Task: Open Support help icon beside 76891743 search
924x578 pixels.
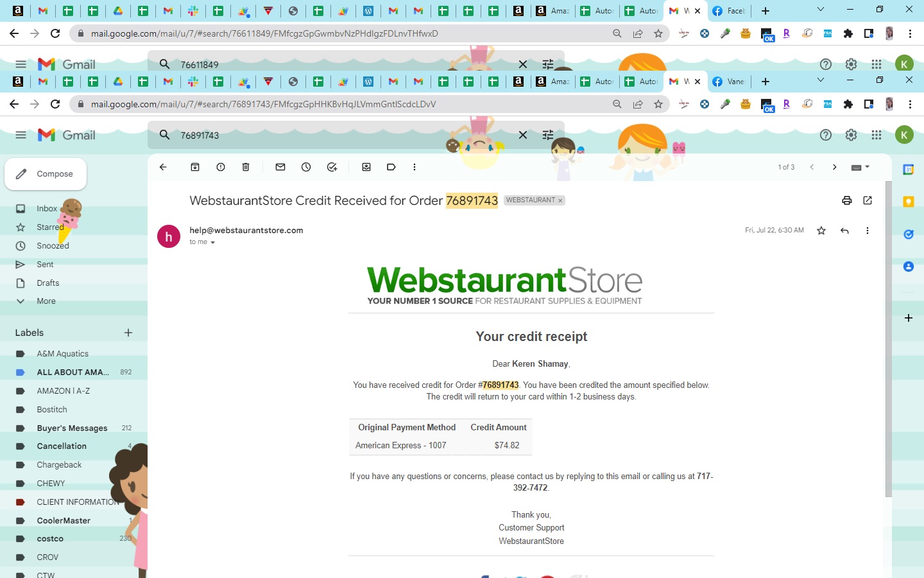Action: point(826,135)
